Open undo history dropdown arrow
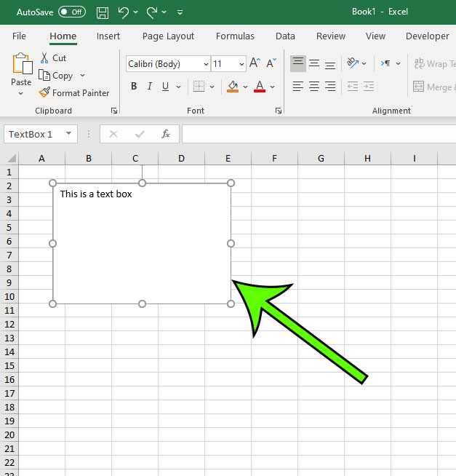This screenshot has height=476, width=456. pos(135,12)
